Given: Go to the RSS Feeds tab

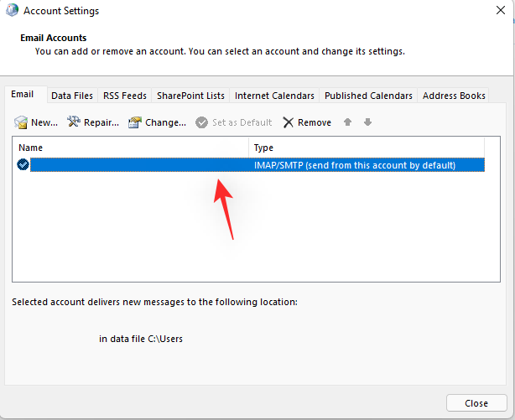Looking at the screenshot, I should (x=124, y=96).
